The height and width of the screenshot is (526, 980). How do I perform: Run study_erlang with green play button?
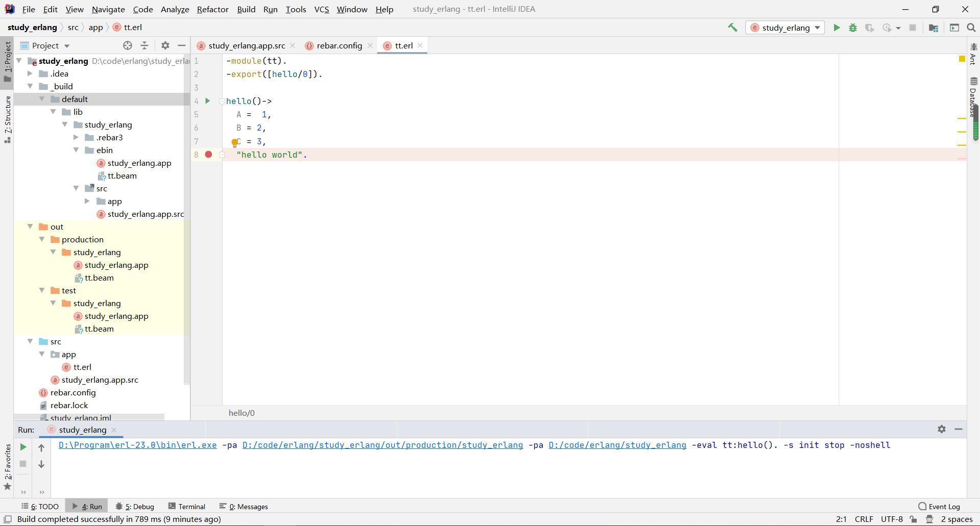point(837,28)
